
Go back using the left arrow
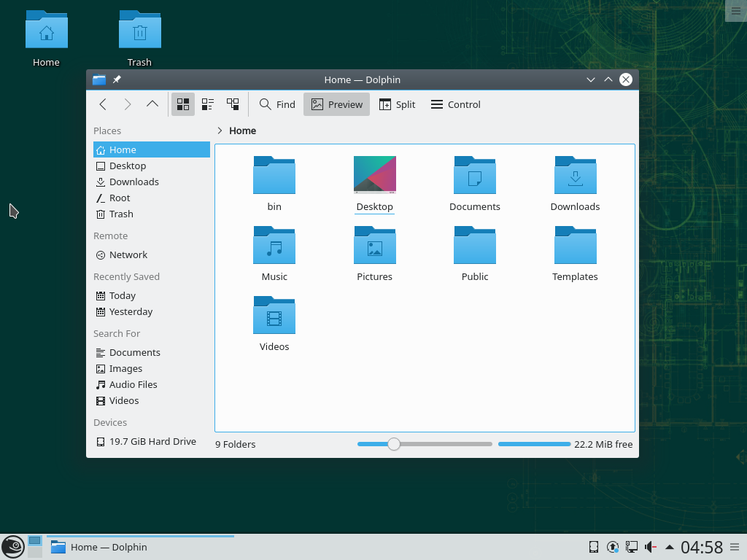point(103,104)
